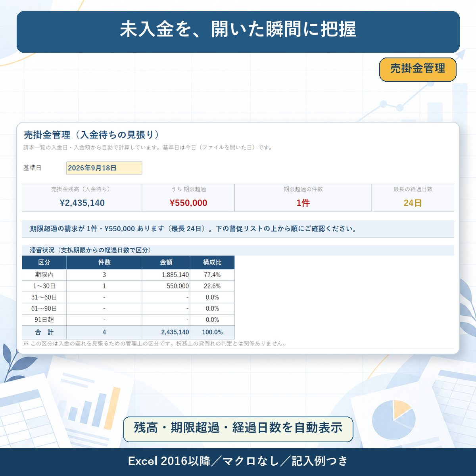Click the 未入金を、開いた瞬間に把握 banner
This screenshot has height=476, width=476.
tap(238, 32)
